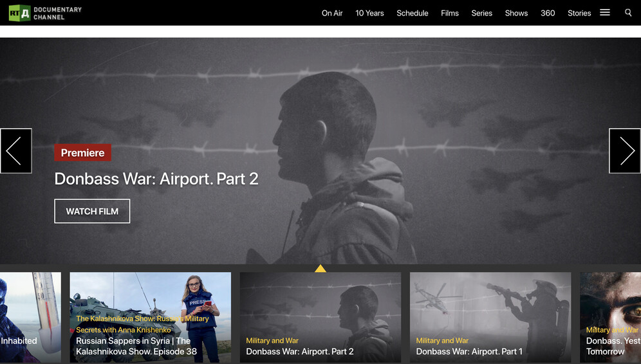Open the Shows menu item
The height and width of the screenshot is (364, 641).
516,13
